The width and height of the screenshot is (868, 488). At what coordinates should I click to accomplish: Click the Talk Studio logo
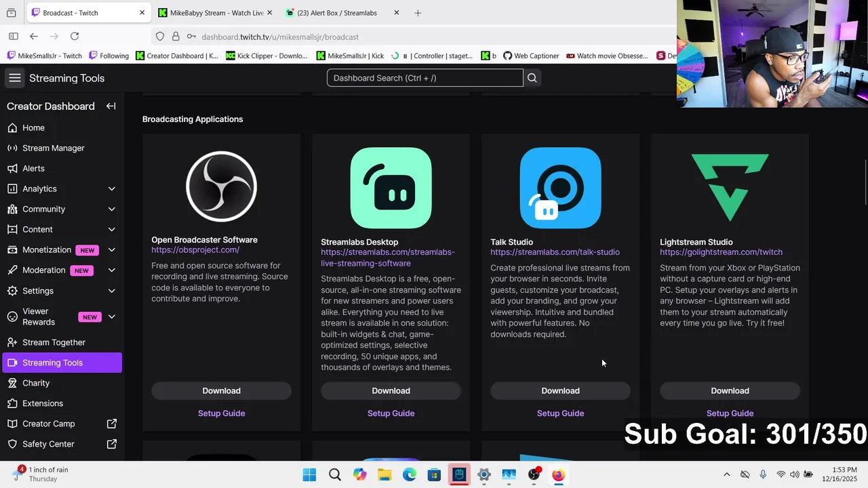(x=560, y=188)
